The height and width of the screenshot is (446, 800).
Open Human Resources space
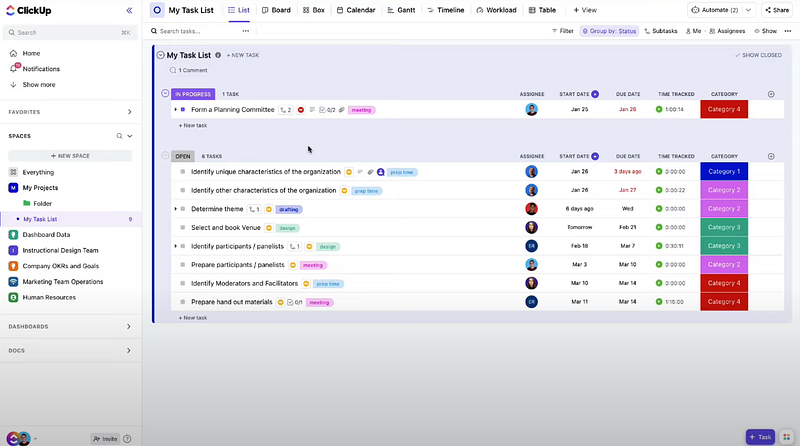(x=49, y=298)
